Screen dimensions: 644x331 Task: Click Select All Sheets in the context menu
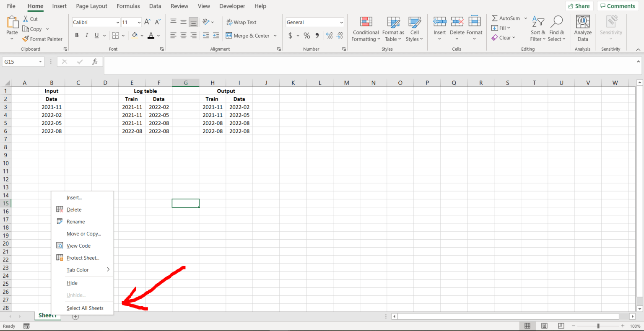point(85,308)
